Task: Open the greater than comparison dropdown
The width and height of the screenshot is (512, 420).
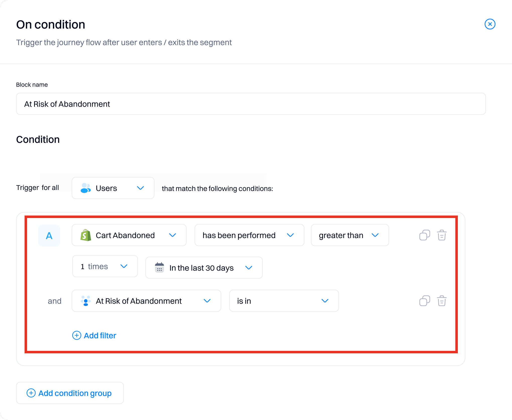Action: tap(350, 235)
